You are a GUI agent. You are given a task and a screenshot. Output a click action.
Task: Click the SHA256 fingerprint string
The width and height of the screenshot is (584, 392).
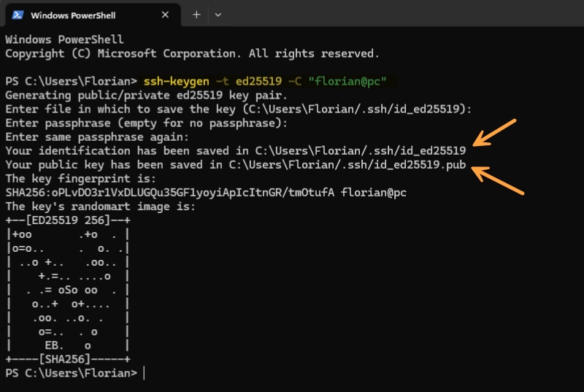(170, 193)
